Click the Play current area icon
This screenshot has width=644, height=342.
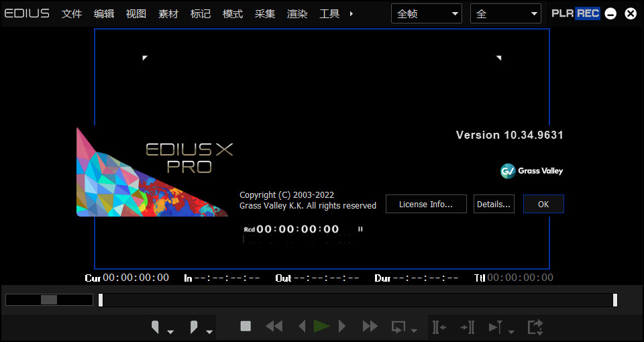(x=495, y=327)
